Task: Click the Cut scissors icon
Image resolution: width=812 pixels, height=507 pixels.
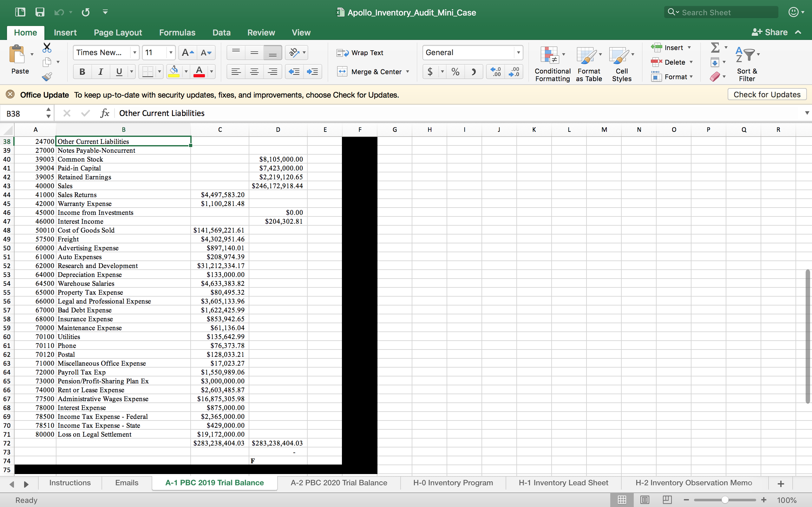Action: pos(47,48)
